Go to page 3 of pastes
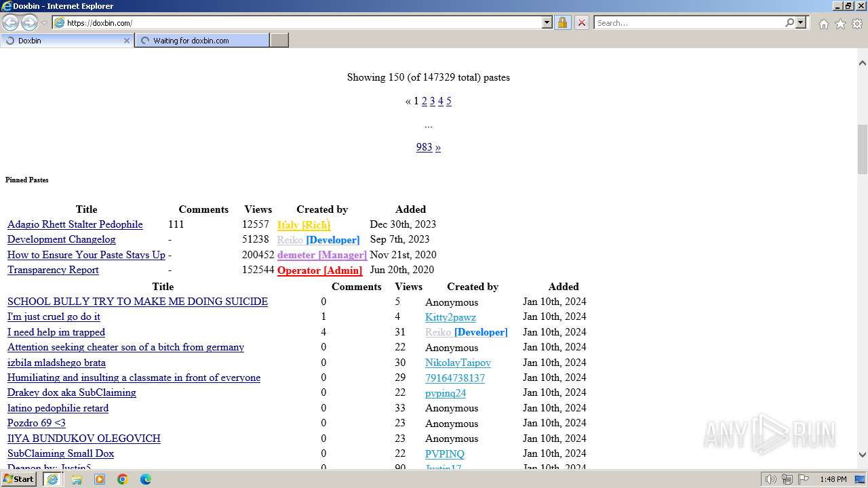868x488 pixels. [433, 101]
